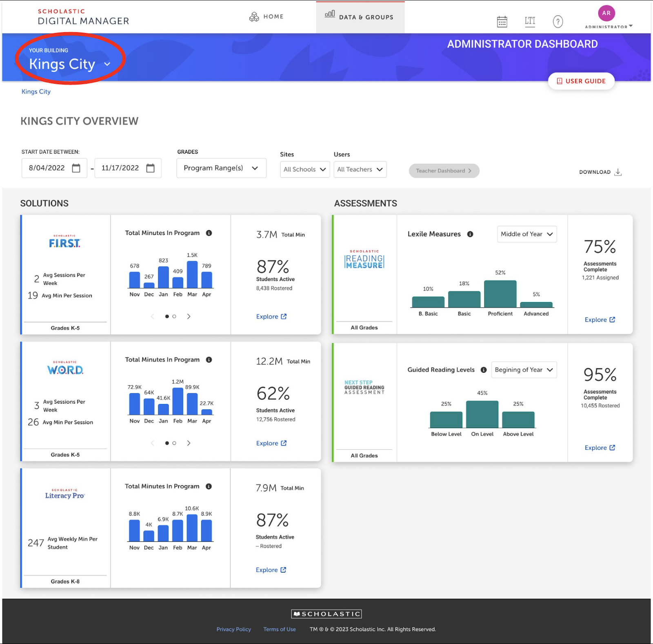Click the 11/17/2022 end date field
The height and width of the screenshot is (644, 653).
tap(128, 168)
